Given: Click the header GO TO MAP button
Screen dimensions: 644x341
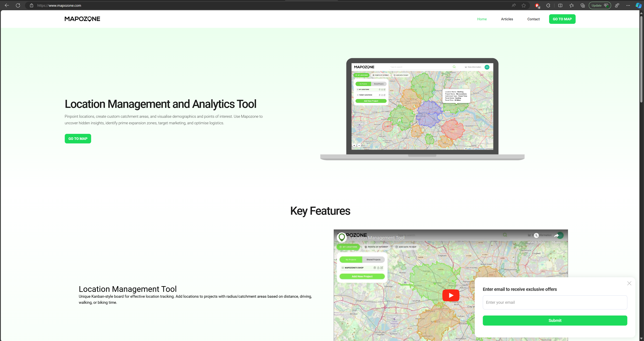Looking at the screenshot, I should 562,19.
